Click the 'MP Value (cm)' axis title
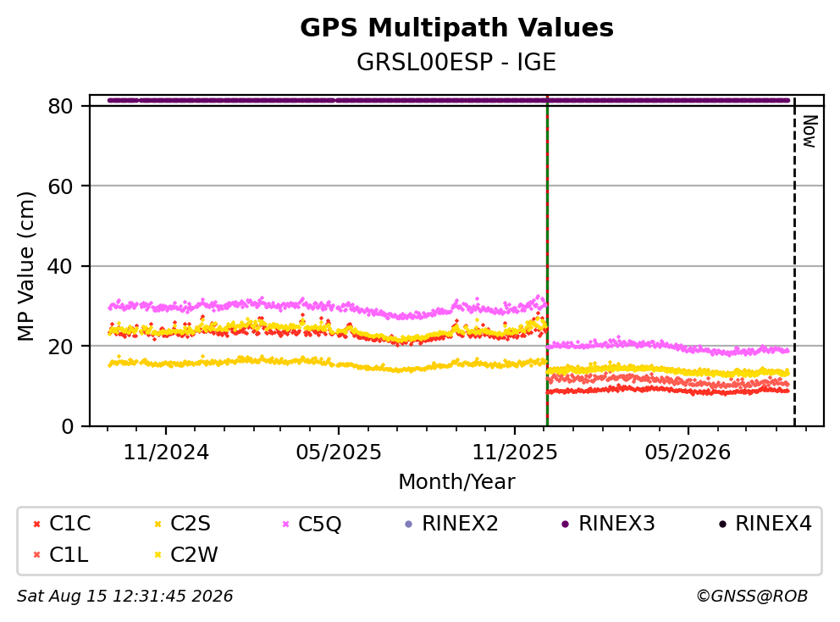 pyautogui.click(x=25, y=266)
